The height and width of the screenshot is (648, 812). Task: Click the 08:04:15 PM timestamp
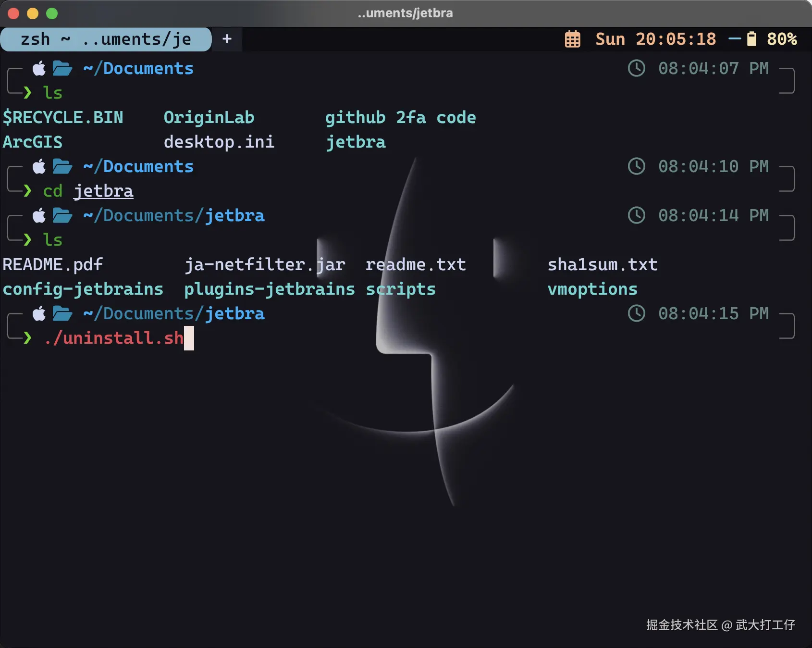[714, 313]
